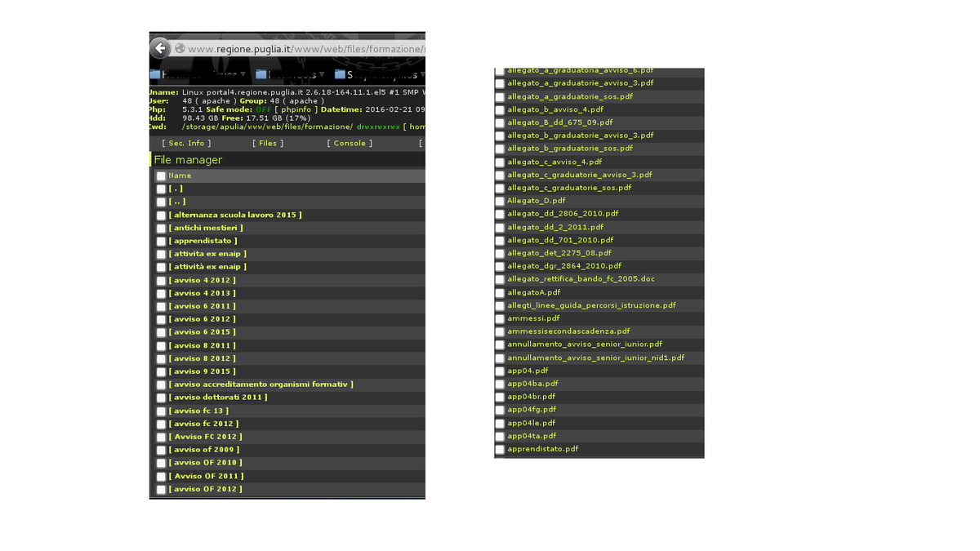980x551 pixels.
Task: Check the box for avviso 4 2012
Action: (x=161, y=280)
